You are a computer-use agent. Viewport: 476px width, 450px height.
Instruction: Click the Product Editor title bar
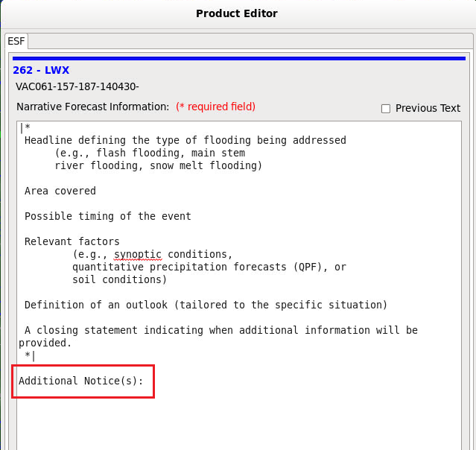tap(237, 13)
